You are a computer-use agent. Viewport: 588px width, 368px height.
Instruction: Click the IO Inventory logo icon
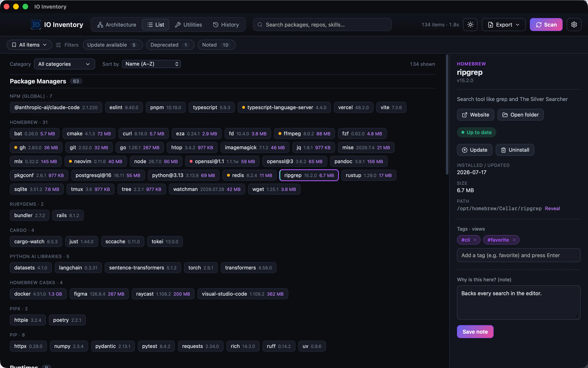pyautogui.click(x=36, y=25)
